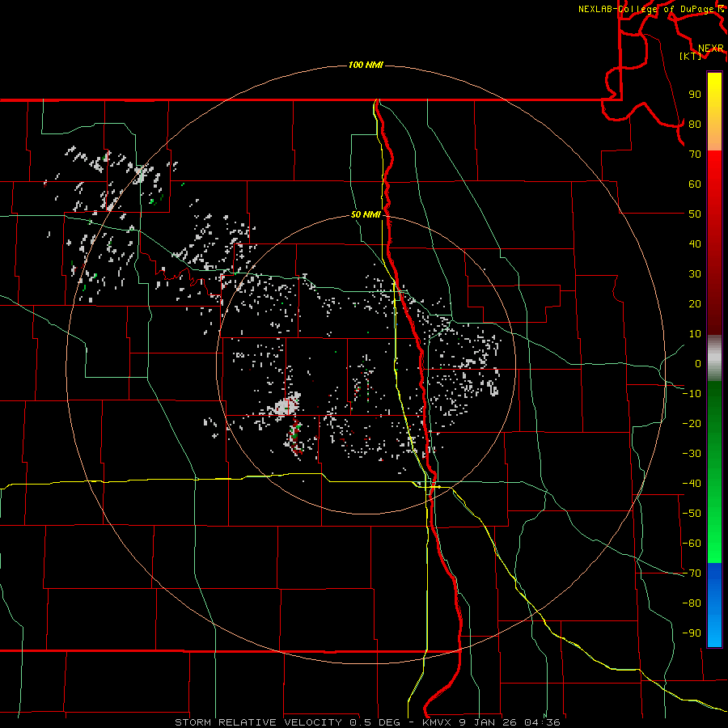The height and width of the screenshot is (728, 728).
Task: Pick the orange 70-80 segment of color bar
Action: click(714, 138)
